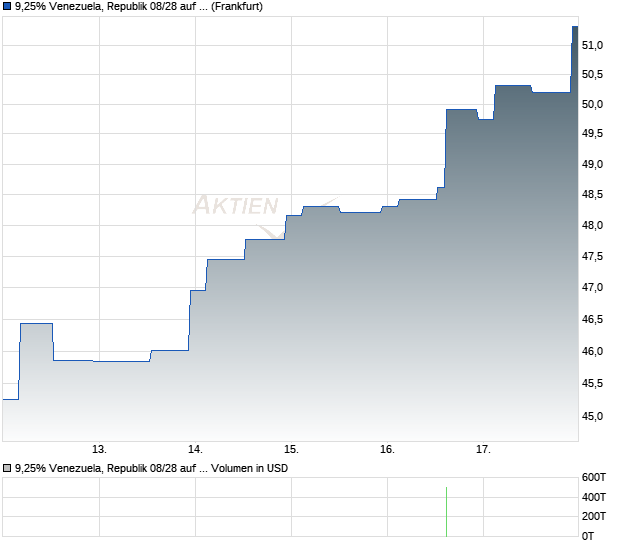
Task: Click the volume axis label '600T'
Action: [594, 478]
